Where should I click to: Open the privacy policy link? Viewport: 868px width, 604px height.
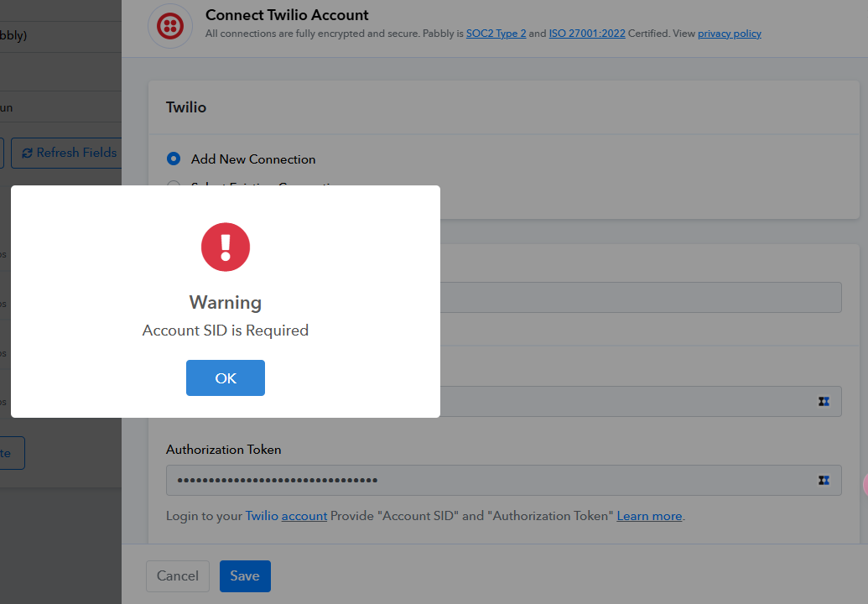729,34
